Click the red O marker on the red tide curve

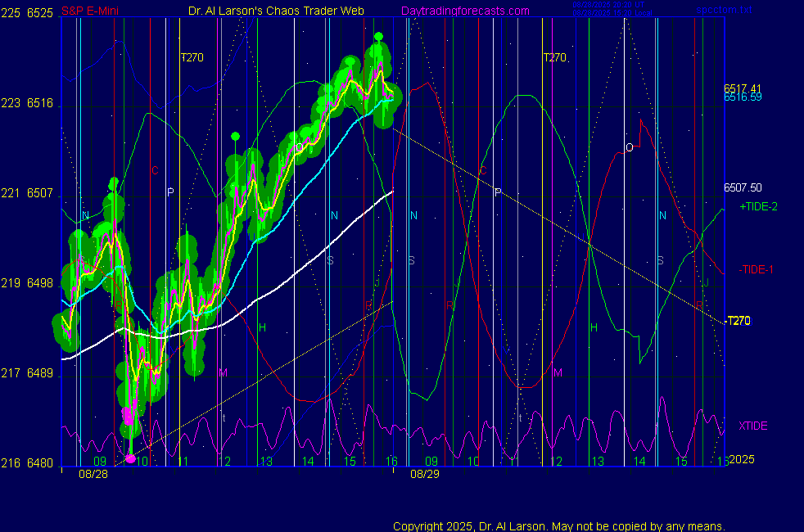(629, 147)
